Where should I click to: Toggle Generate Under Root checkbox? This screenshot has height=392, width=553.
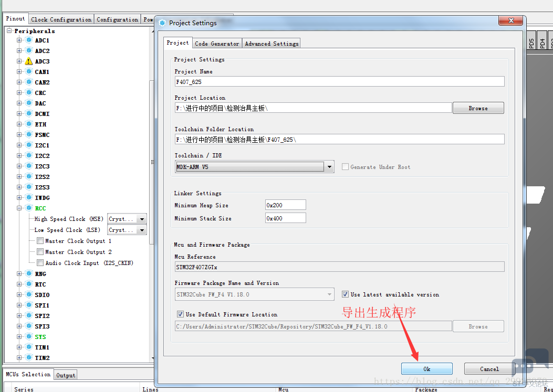pos(345,167)
